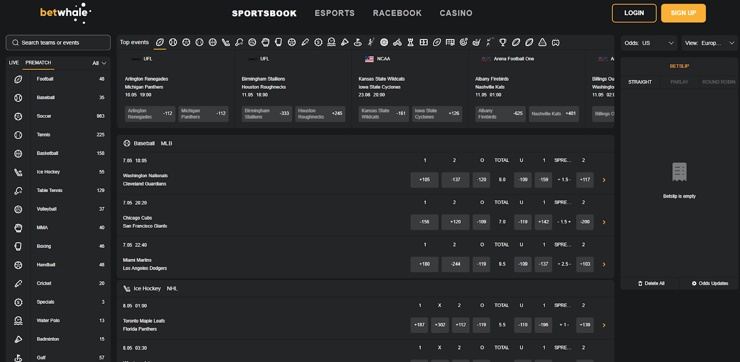
Task: Open the Odds format dropdown showing US
Action: click(x=649, y=43)
